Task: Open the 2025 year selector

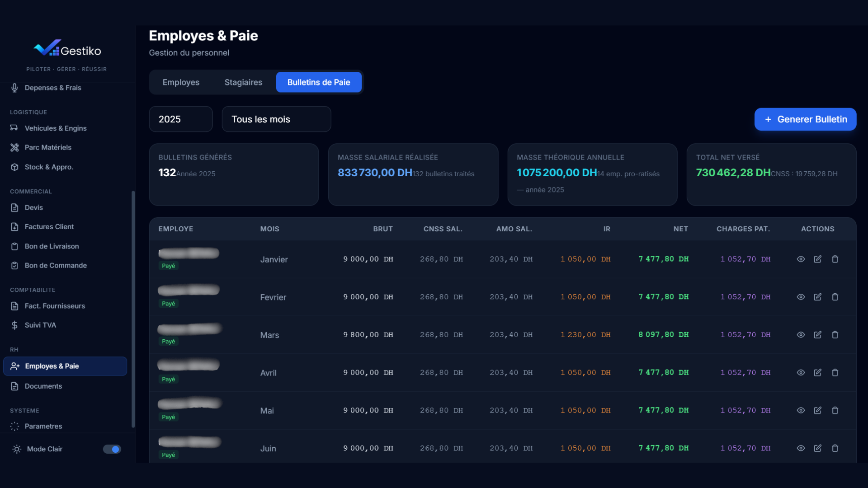Action: (x=180, y=119)
